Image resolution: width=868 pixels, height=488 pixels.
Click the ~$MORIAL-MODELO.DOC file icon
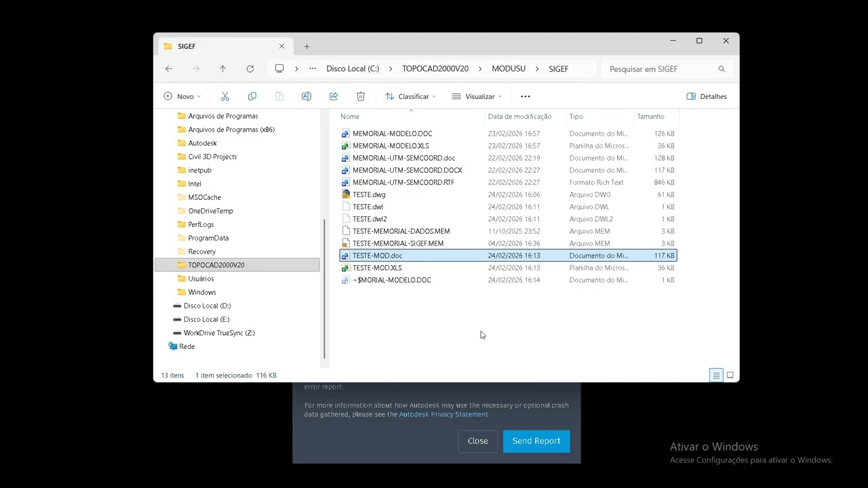[346, 280]
